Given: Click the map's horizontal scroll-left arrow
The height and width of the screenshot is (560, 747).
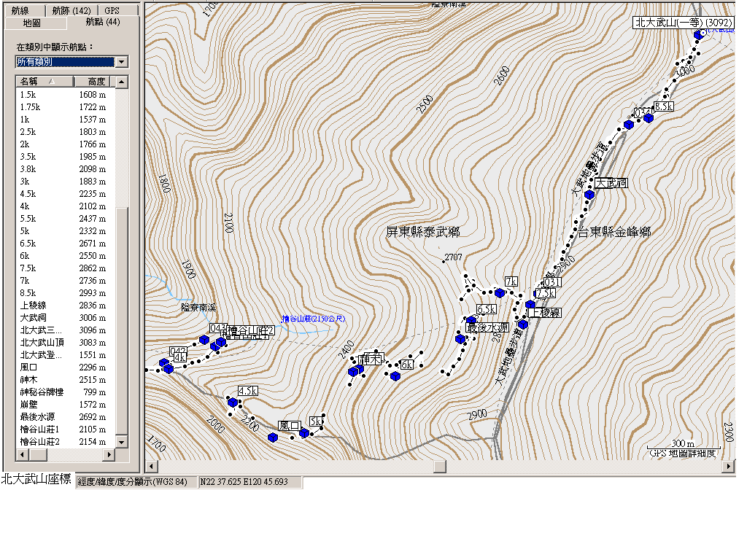Looking at the screenshot, I should coord(152,466).
